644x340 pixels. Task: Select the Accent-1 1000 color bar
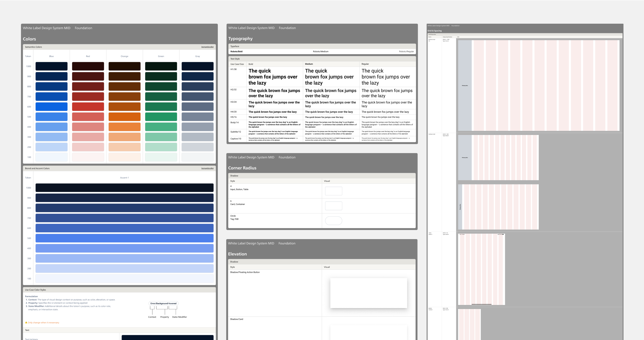(x=125, y=188)
